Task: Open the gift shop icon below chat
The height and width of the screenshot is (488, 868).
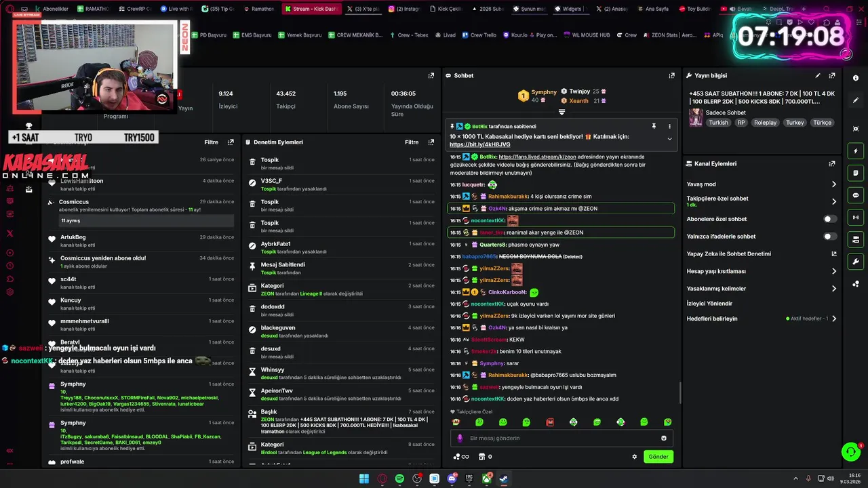Action: point(481,457)
